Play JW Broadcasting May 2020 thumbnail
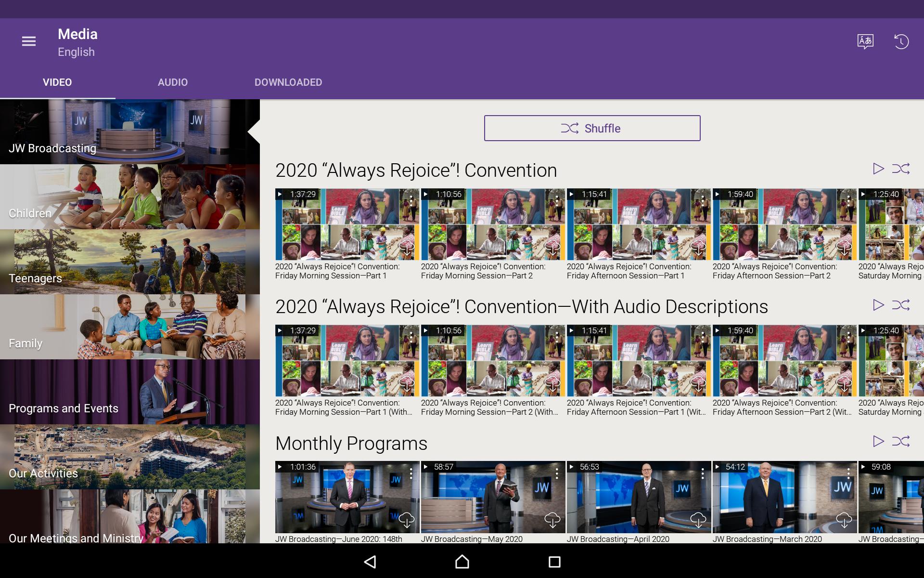The width and height of the screenshot is (924, 578). 493,497
